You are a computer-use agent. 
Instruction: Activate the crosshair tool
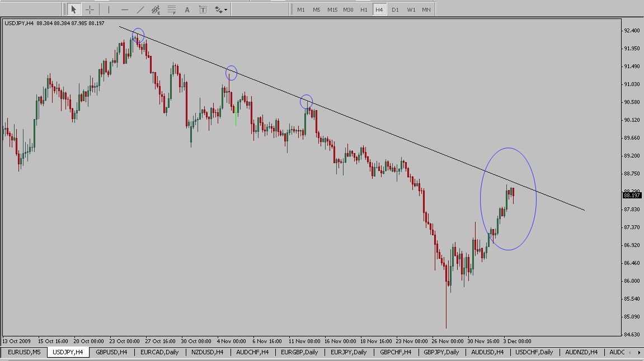[90, 9]
